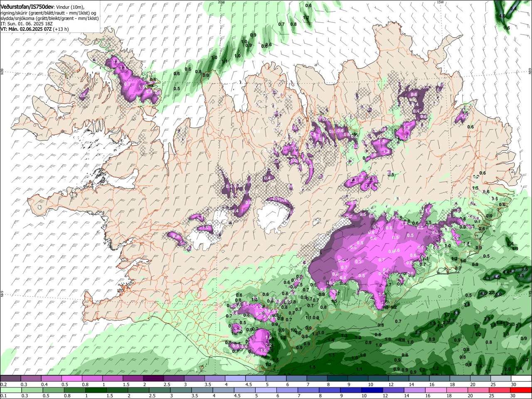Select the 30 pure red swatch, lower legend row
532x399 pixels.
tap(521, 390)
